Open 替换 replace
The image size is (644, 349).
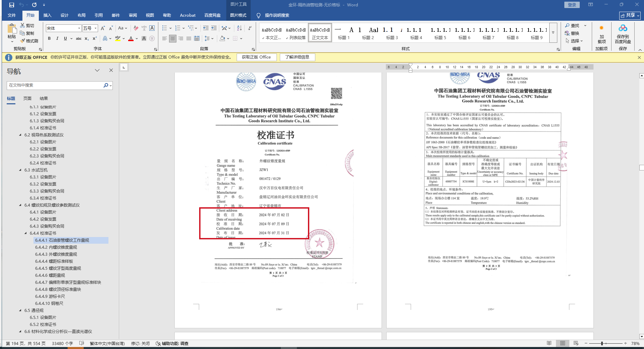[572, 33]
